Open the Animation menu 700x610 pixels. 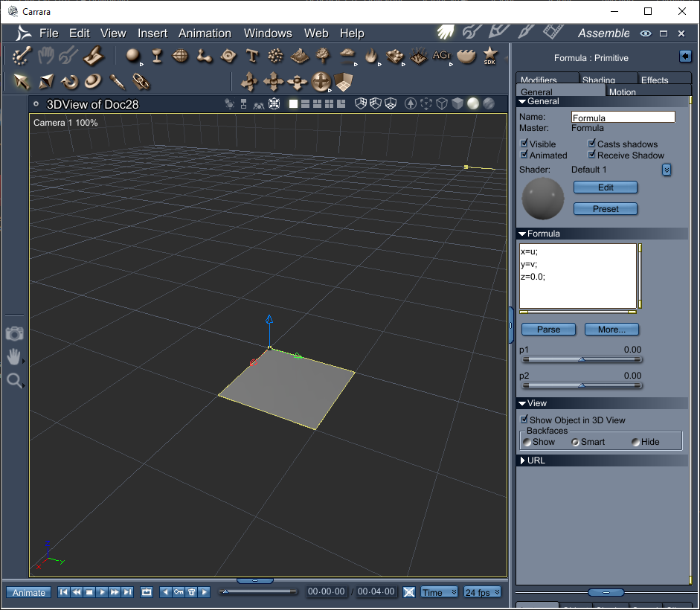[x=205, y=33]
